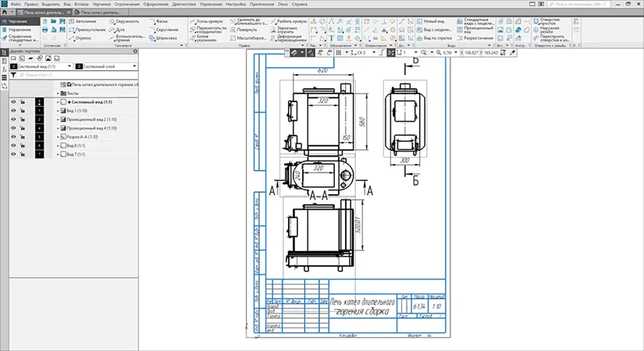
Task: Click the Управление panel button
Action: [x=19, y=30]
